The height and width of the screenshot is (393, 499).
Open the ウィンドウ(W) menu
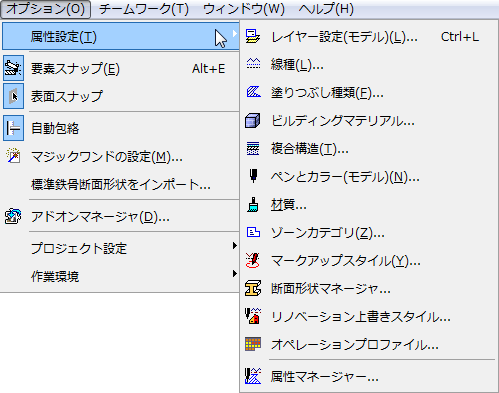point(244,9)
